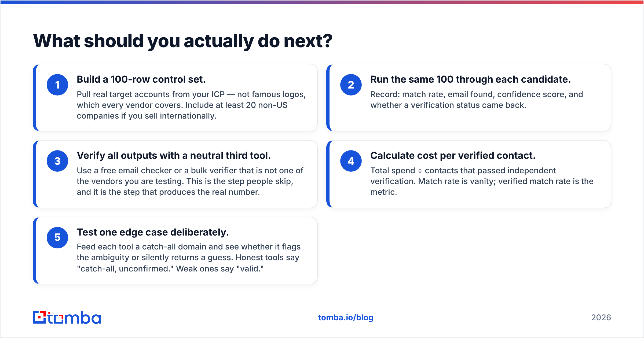Click the number 1 circle badge
This screenshot has width=644, height=338.
tap(57, 85)
